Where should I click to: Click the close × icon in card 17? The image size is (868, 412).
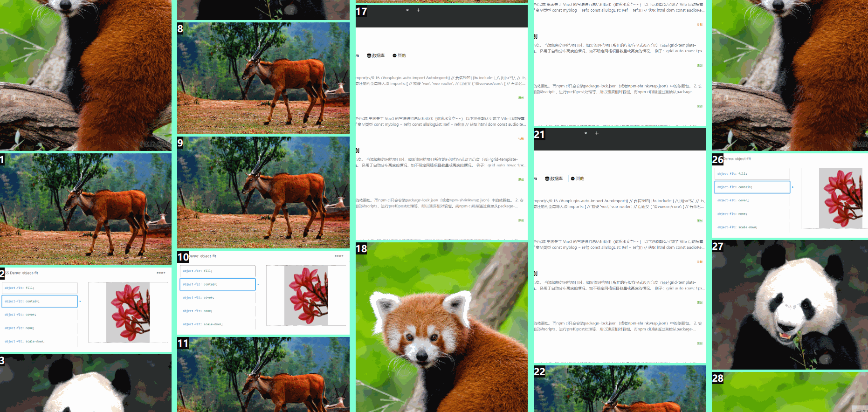(407, 10)
